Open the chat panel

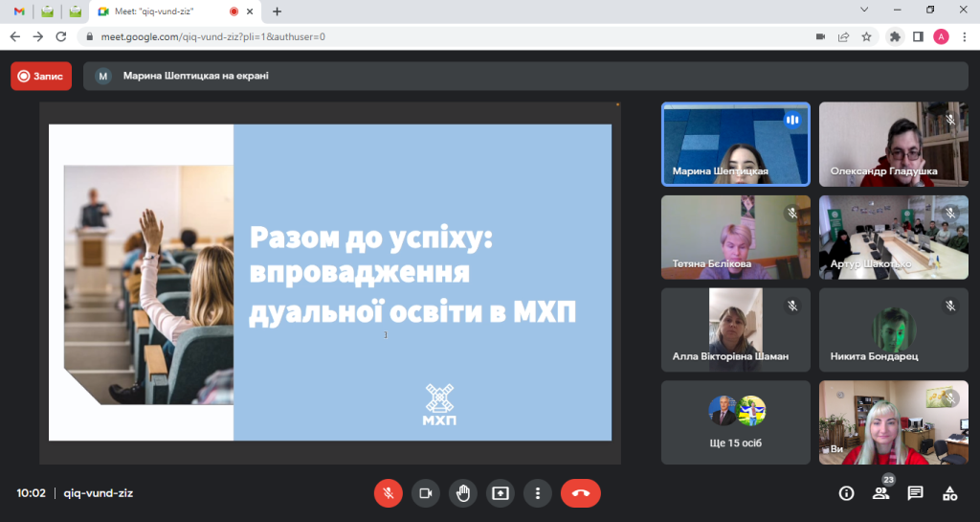(915, 493)
